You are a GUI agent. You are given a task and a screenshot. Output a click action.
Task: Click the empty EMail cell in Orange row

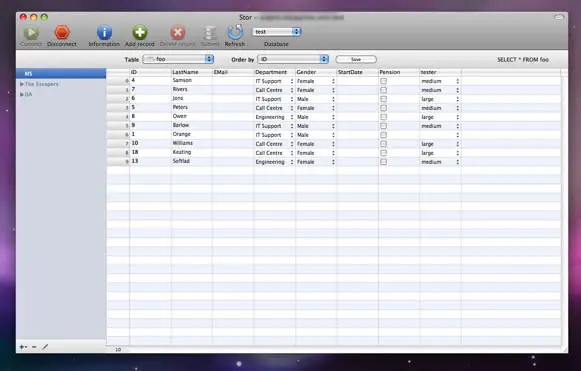233,135
